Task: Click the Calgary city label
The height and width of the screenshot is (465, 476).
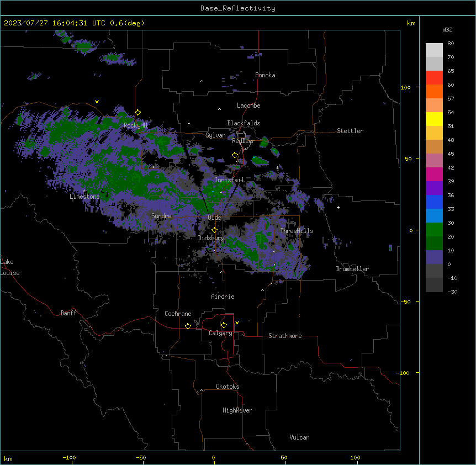Action: tap(220, 333)
